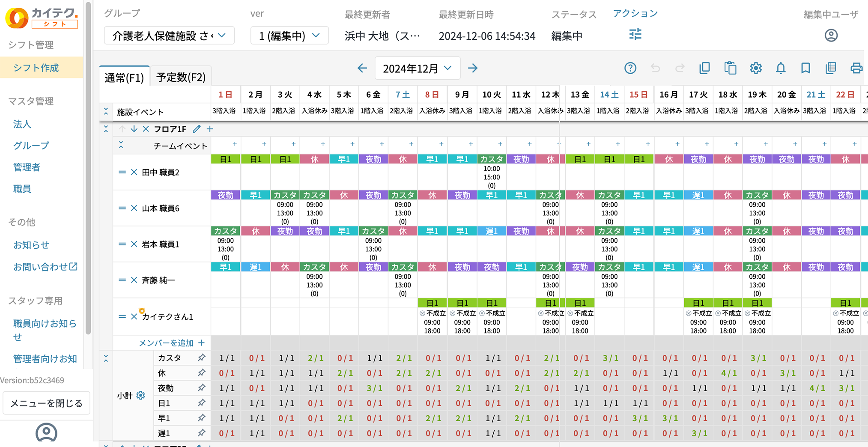This screenshot has width=868, height=447.
Task: Select シフト作成 in the sidebar
Action: coord(36,68)
